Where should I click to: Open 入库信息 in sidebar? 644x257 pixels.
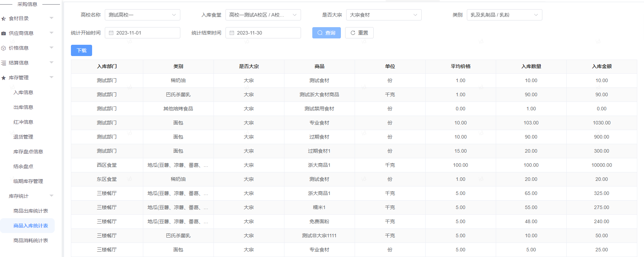click(x=23, y=92)
